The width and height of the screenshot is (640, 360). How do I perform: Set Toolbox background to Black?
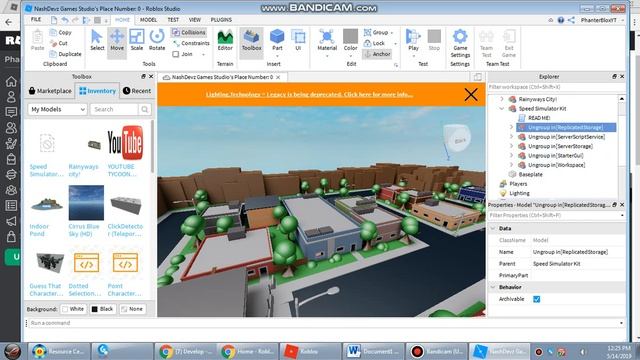click(102, 309)
